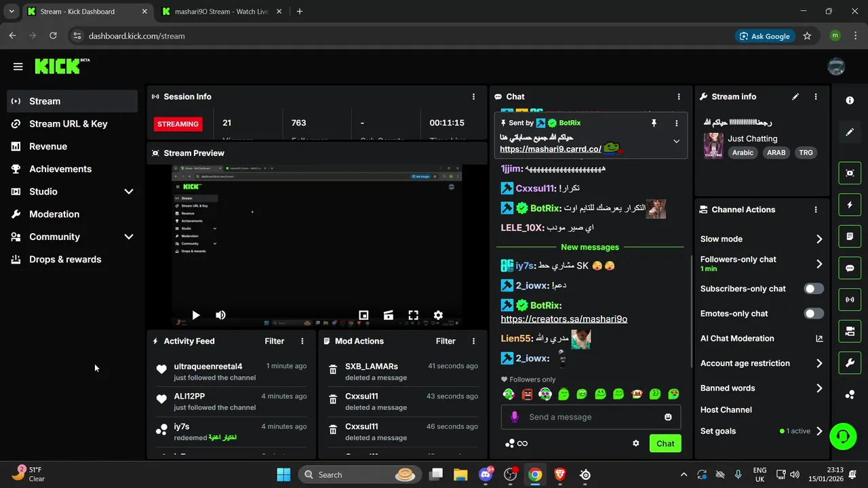Click the Send a message input field
Image resolution: width=868 pixels, height=488 pixels.
pos(591,417)
